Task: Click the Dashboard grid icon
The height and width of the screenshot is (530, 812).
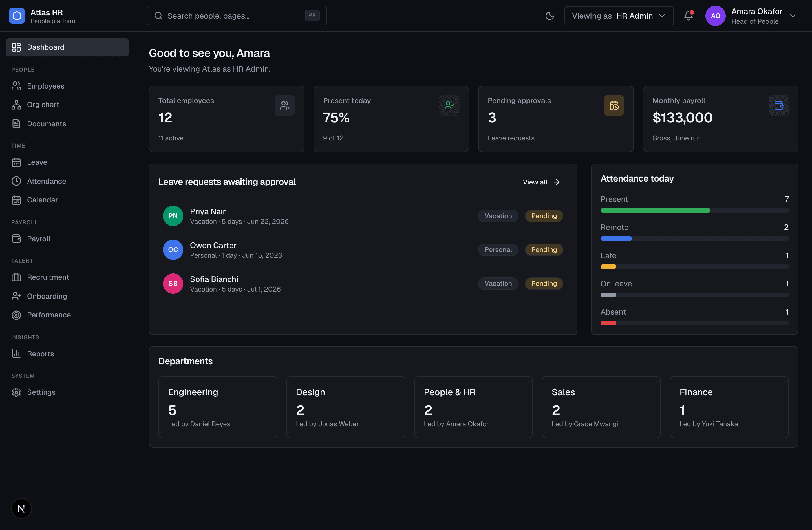Action: pyautogui.click(x=16, y=47)
